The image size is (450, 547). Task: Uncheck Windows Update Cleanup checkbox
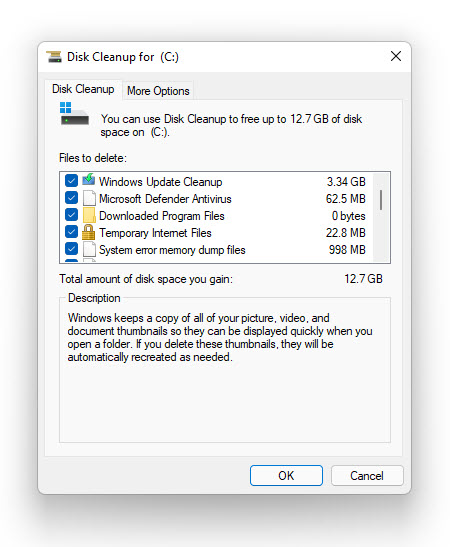[x=72, y=181]
